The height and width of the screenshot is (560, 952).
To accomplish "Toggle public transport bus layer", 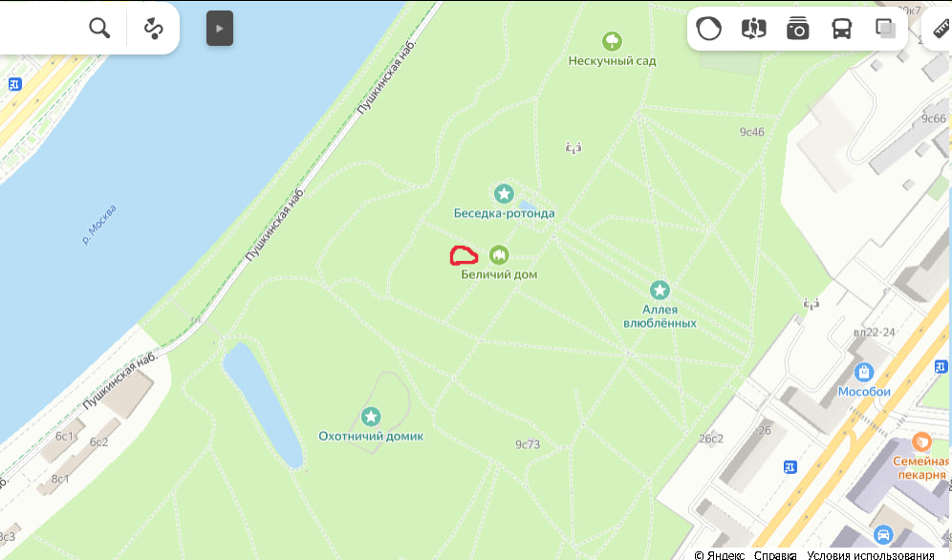I will click(x=841, y=29).
